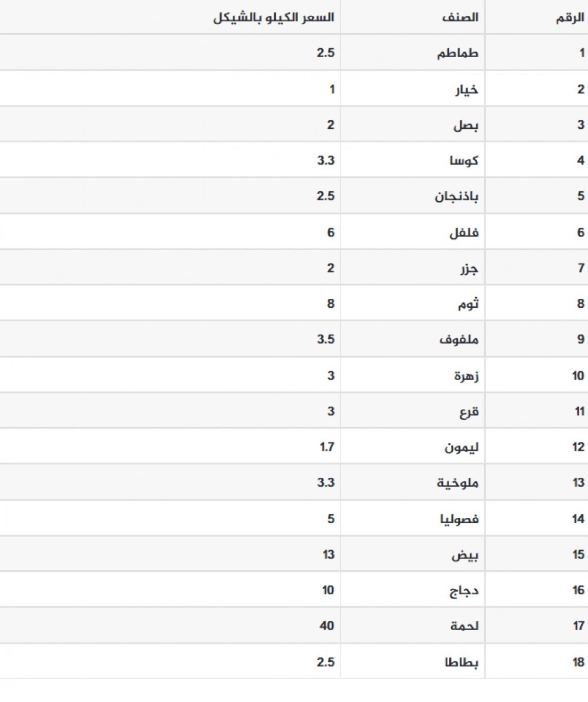Viewport: 588px width, 702px height.
Task: Click row number 10 cell
Action: [579, 375]
